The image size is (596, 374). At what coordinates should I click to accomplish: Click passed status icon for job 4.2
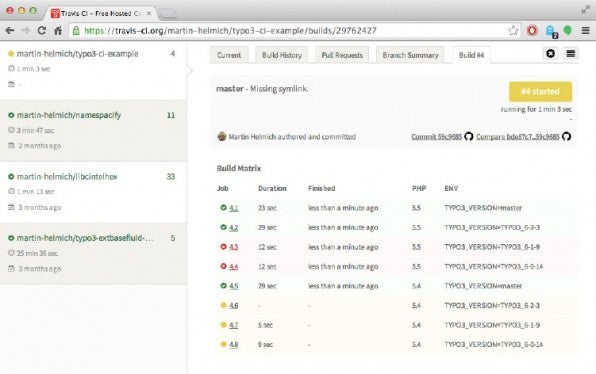[x=224, y=227]
